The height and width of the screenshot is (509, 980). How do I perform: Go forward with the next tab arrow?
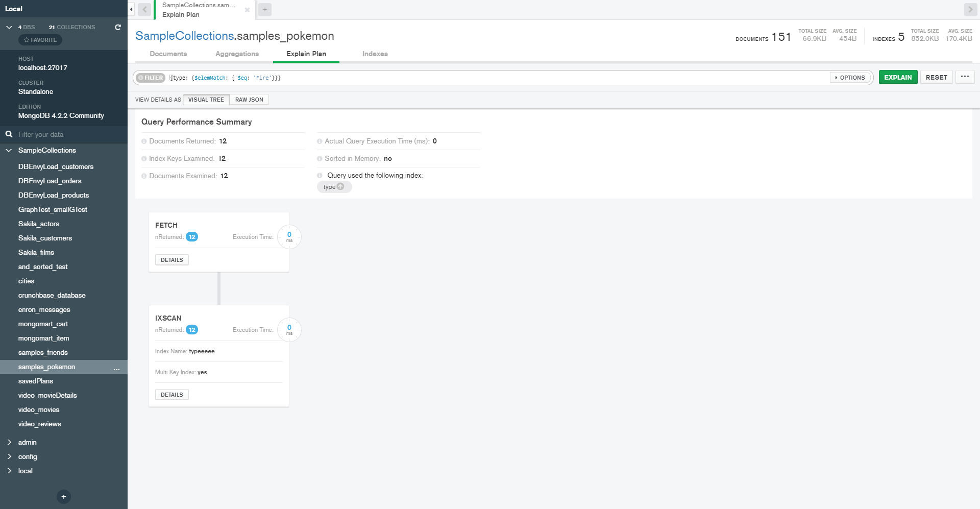pos(970,10)
